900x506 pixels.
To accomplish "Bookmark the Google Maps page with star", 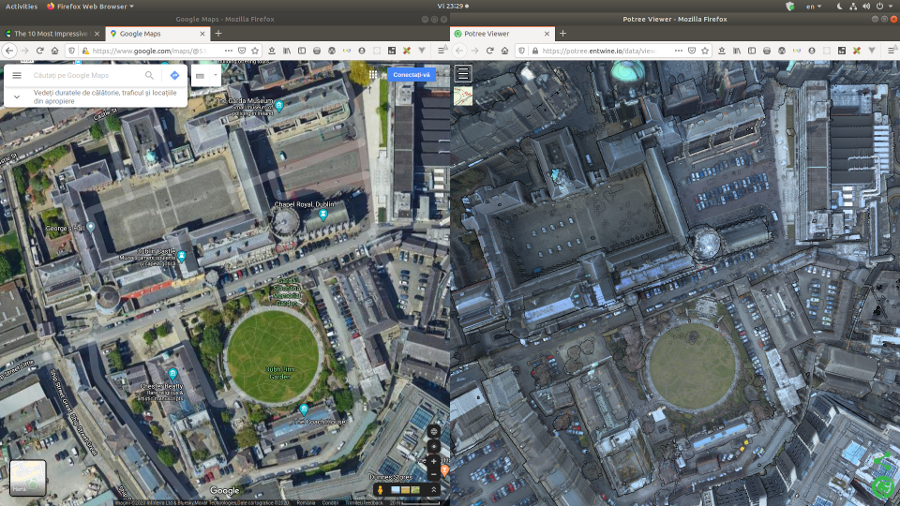I will tap(255, 50).
